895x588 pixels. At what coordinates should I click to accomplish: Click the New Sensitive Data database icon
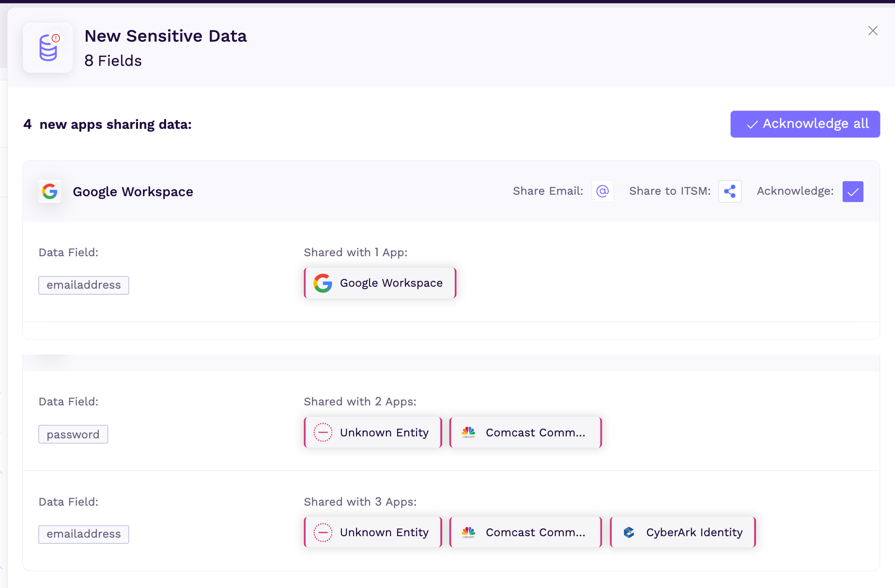48,47
